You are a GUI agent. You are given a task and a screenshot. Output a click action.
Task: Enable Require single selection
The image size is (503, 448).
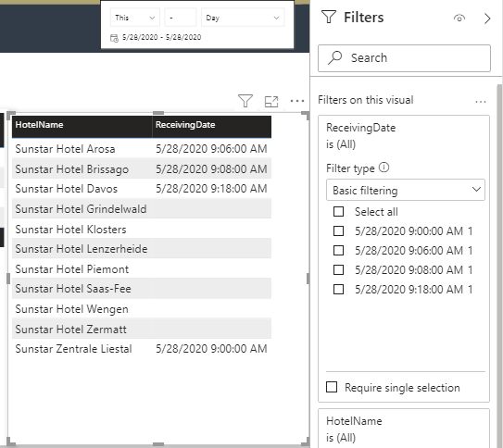coord(332,387)
